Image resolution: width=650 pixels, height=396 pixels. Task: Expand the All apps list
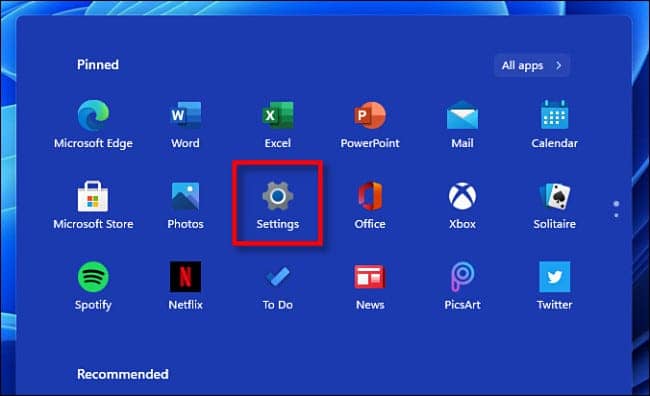point(532,65)
